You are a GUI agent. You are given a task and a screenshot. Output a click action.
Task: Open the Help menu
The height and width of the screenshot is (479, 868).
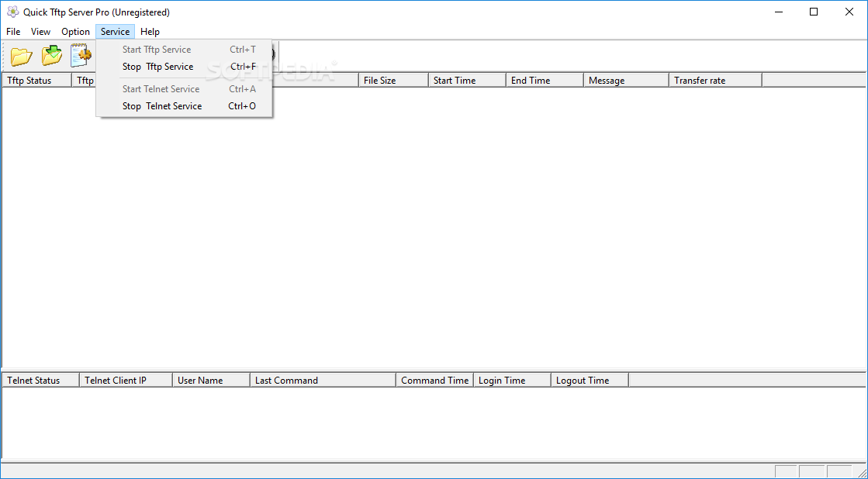coord(150,32)
